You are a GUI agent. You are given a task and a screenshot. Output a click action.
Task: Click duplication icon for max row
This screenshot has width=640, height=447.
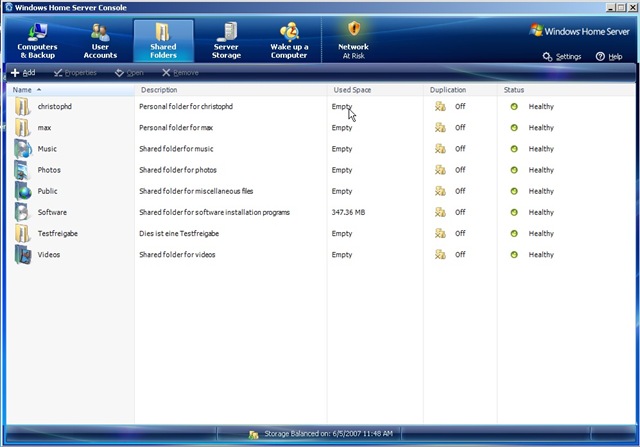[440, 128]
